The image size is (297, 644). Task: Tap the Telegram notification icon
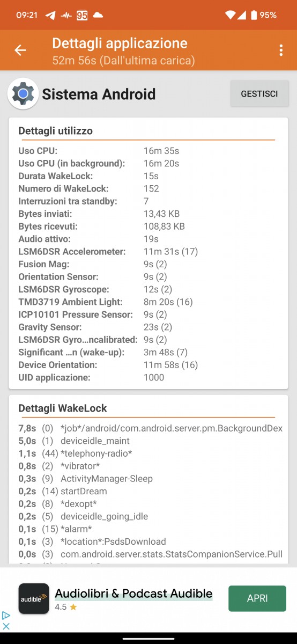(x=50, y=15)
